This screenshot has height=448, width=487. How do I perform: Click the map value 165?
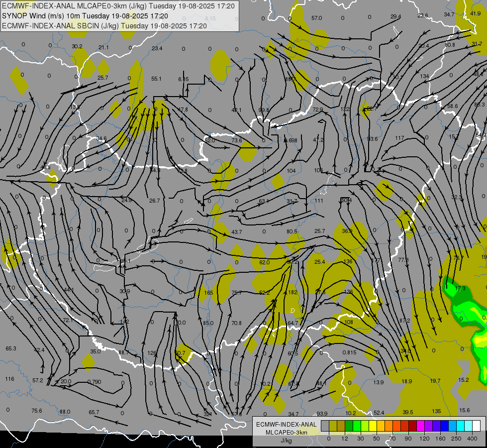209,293
